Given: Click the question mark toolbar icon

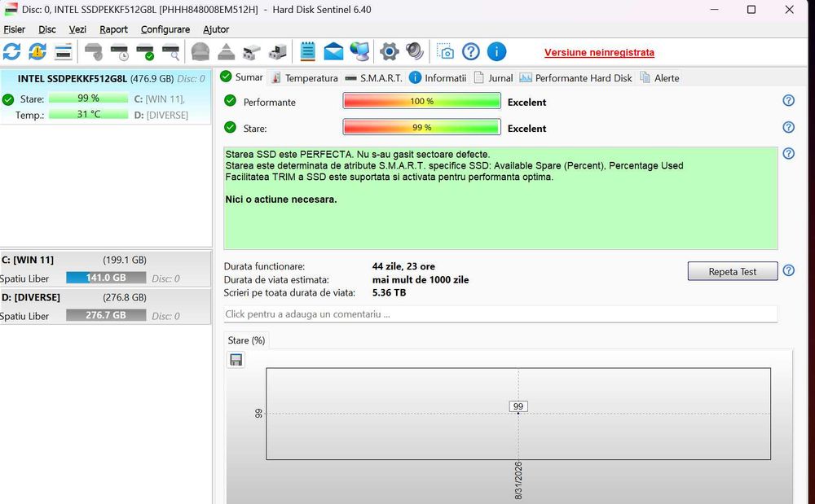Looking at the screenshot, I should click(471, 52).
